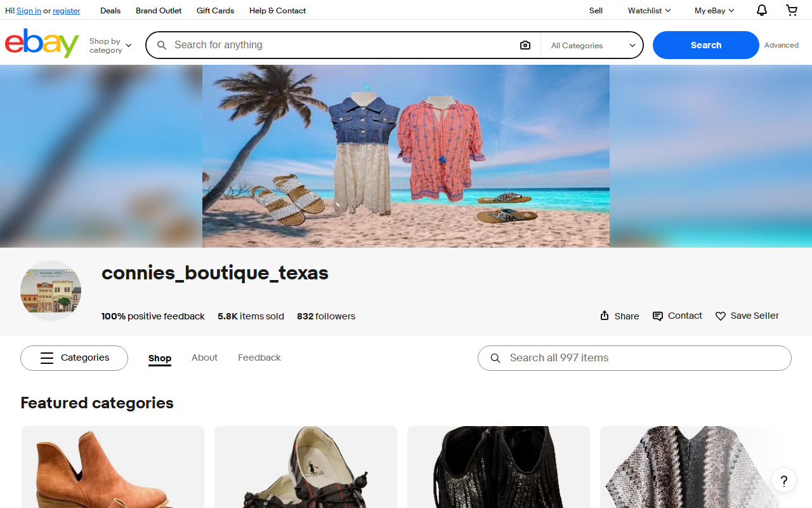The width and height of the screenshot is (812, 508).
Task: Click the Contact message icon
Action: [658, 316]
